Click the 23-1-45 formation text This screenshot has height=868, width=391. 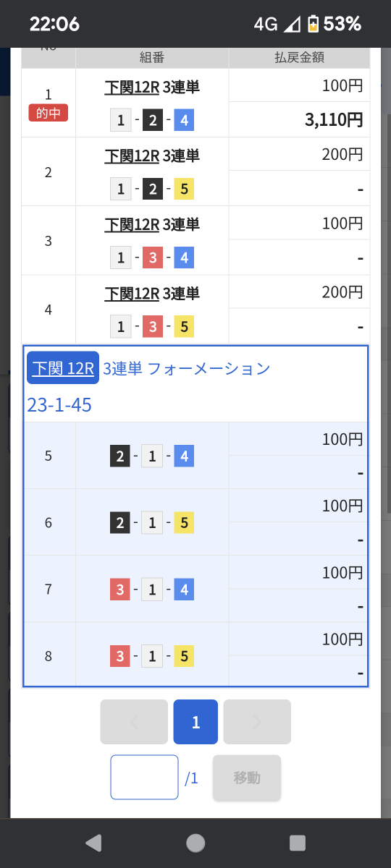point(59,405)
